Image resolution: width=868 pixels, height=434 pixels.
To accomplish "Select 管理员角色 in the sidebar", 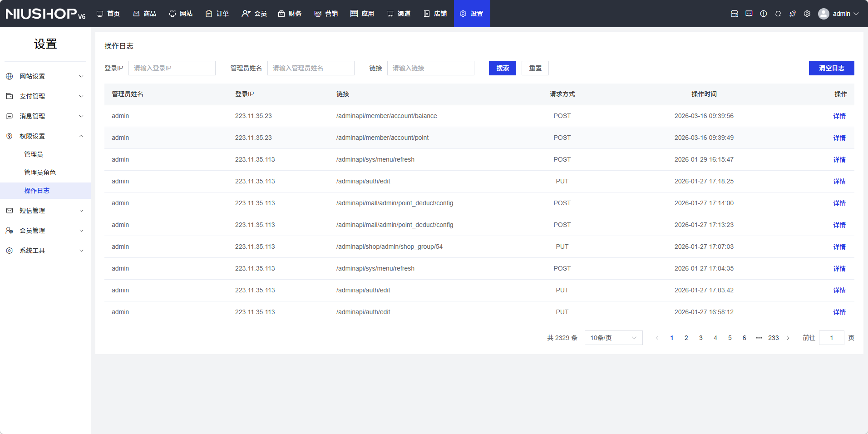I will pos(40,173).
